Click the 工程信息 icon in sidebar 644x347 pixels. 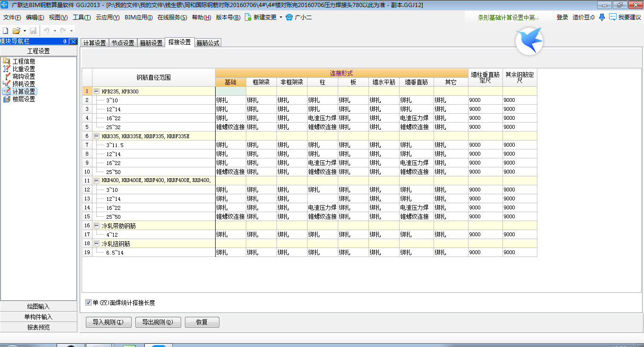pos(6,61)
